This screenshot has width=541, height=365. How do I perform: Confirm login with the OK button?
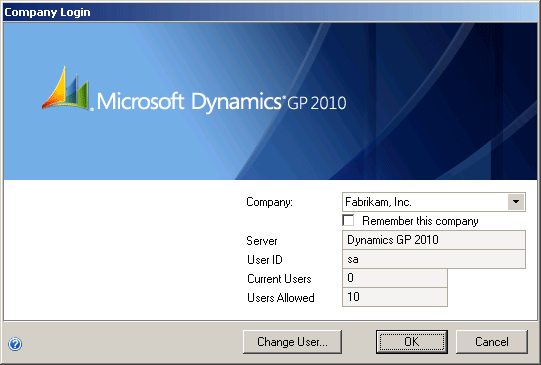pyautogui.click(x=412, y=342)
